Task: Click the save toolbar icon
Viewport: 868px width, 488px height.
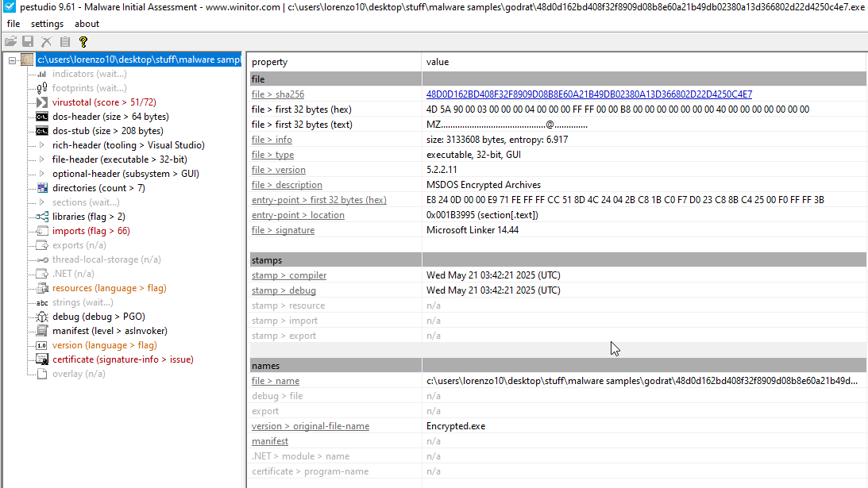Action: 28,41
